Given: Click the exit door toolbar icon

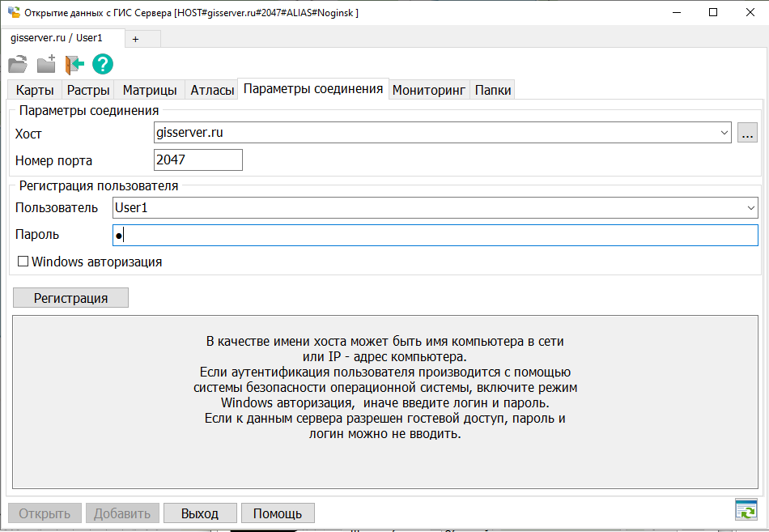Looking at the screenshot, I should tap(74, 65).
